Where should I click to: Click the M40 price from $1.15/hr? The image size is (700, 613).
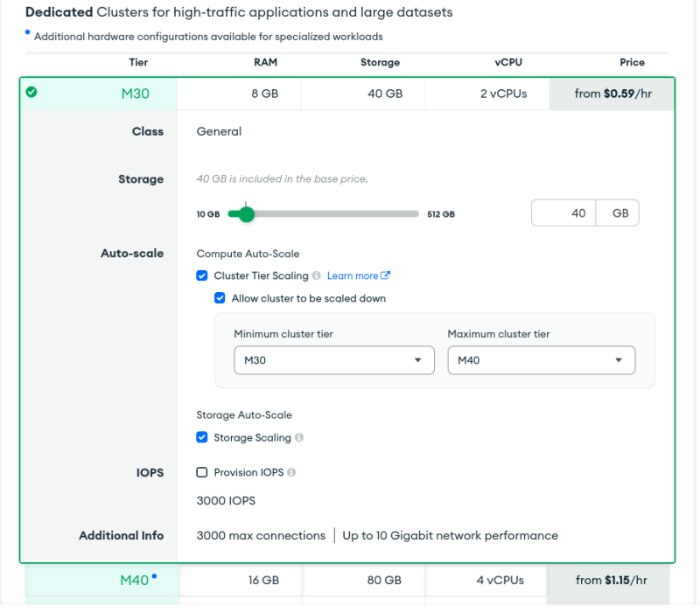tap(612, 580)
